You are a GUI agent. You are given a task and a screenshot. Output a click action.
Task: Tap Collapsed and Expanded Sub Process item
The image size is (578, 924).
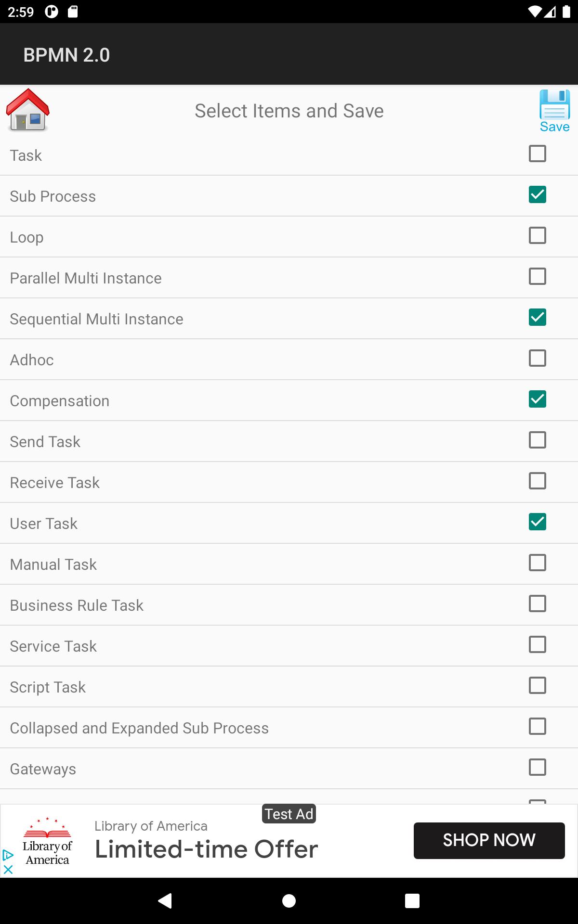[289, 728]
